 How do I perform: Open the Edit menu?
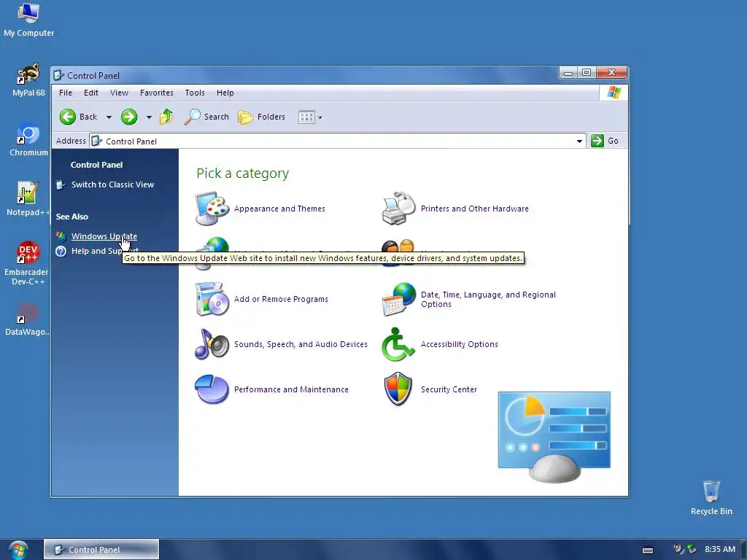pyautogui.click(x=91, y=93)
